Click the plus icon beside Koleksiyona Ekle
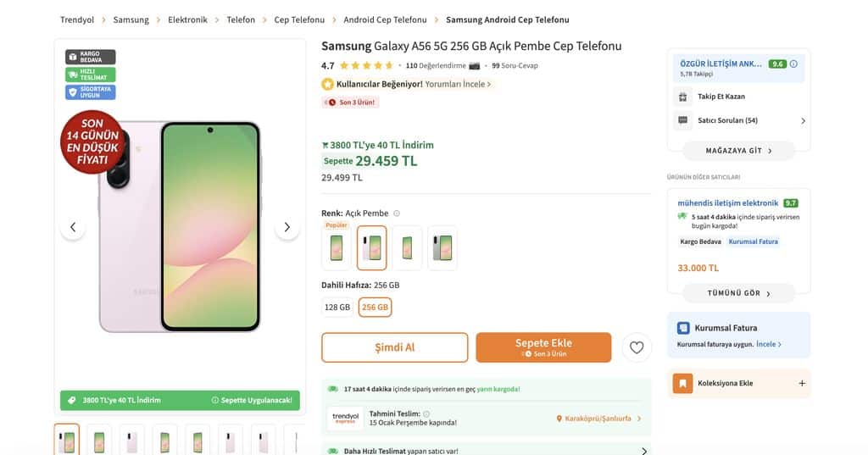The image size is (868, 455). (x=802, y=383)
